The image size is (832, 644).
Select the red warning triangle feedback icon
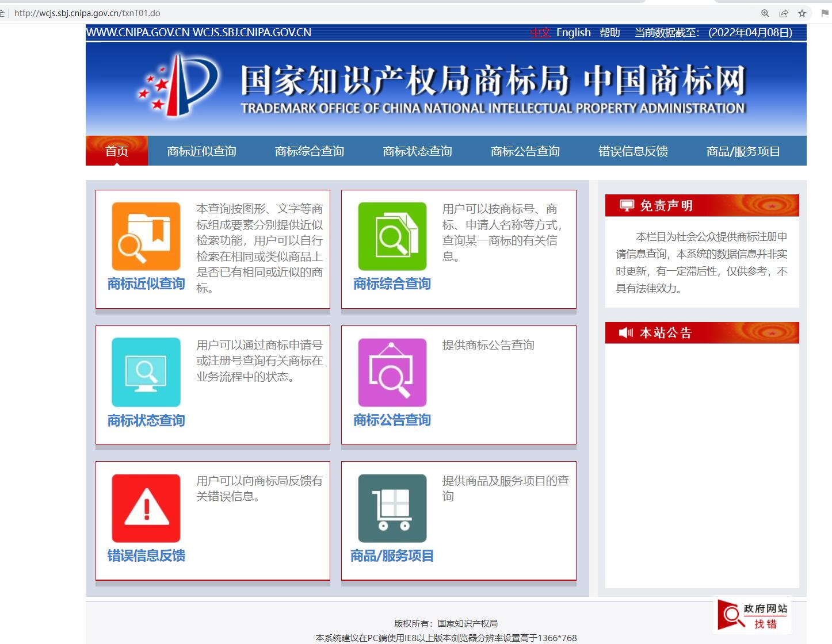pyautogui.click(x=146, y=507)
